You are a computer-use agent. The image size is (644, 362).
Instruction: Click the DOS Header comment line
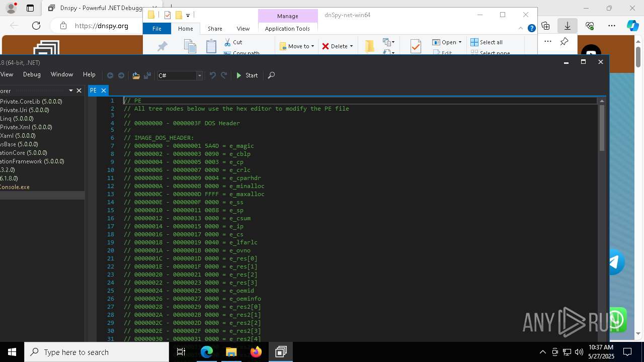[182, 123]
